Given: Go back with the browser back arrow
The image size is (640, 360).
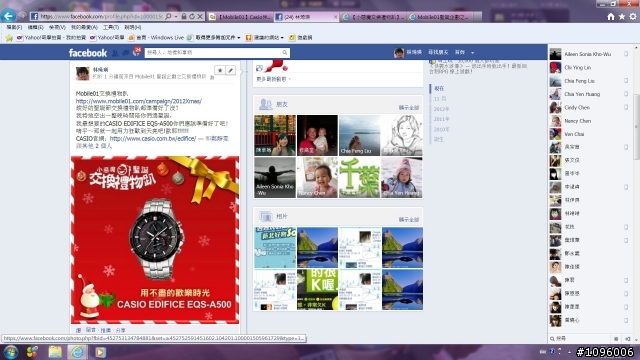Looking at the screenshot, I should (8, 16).
